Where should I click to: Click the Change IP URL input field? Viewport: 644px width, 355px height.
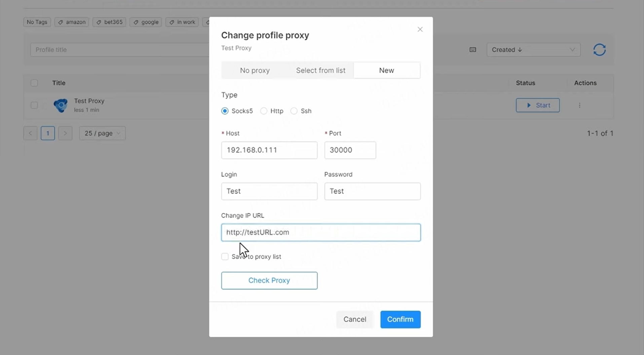(x=320, y=233)
